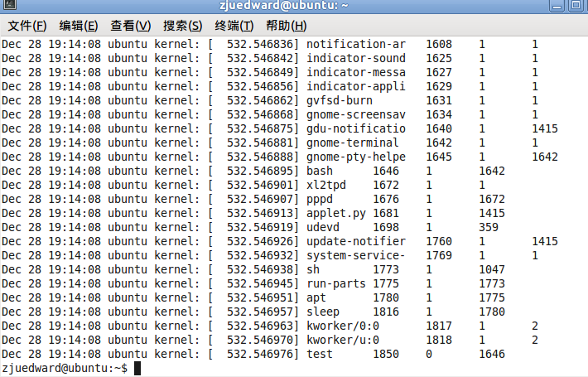The image size is (588, 377).
Task: Open the 终端(T) menu
Action: pyautogui.click(x=234, y=26)
